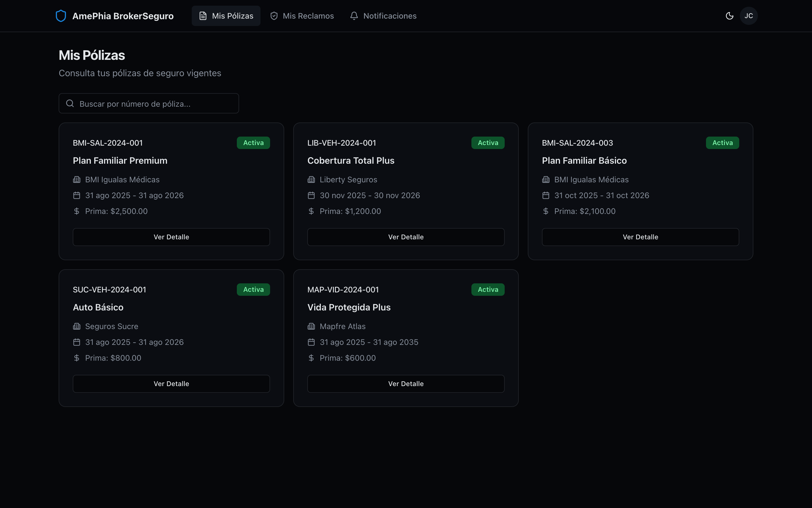812x508 pixels.
Task: Click the Activa badge on BMI-SAL-2024-003
Action: tap(722, 143)
